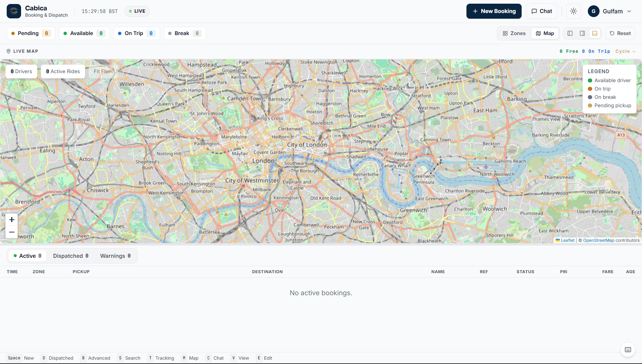642x364 pixels.
Task: Zoom out on the live map
Action: click(12, 232)
